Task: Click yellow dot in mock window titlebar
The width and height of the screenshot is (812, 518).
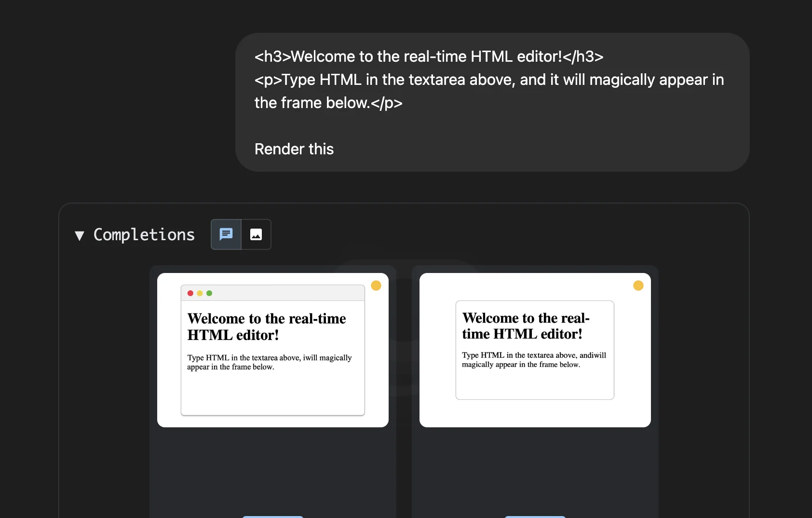Action: coord(200,293)
